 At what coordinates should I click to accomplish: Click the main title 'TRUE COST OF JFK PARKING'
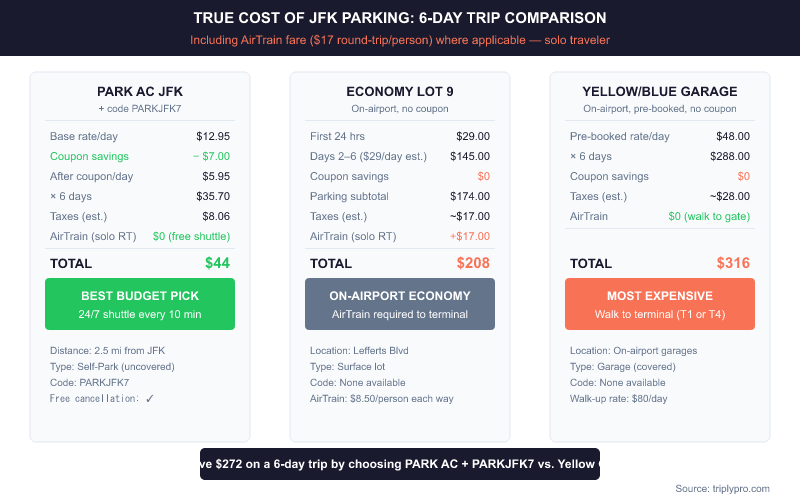coord(400,18)
